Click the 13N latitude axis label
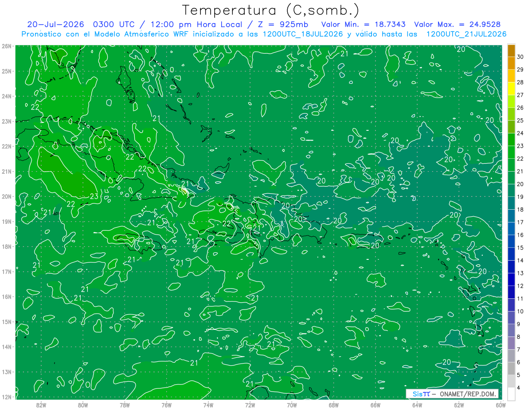 tap(6, 372)
